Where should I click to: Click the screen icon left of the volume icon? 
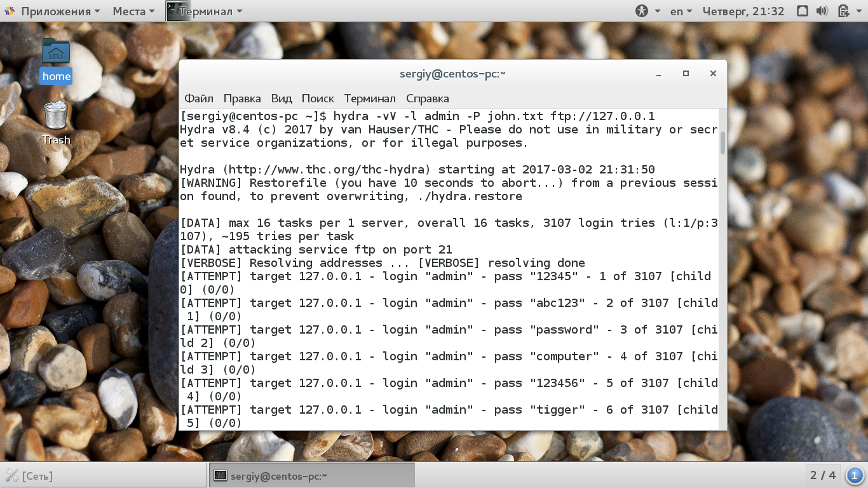(802, 11)
